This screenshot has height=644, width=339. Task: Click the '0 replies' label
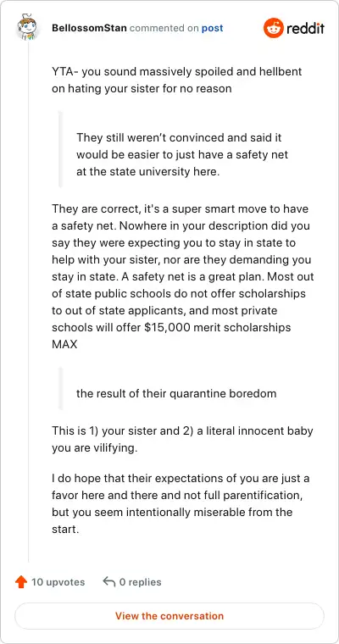coord(140,582)
